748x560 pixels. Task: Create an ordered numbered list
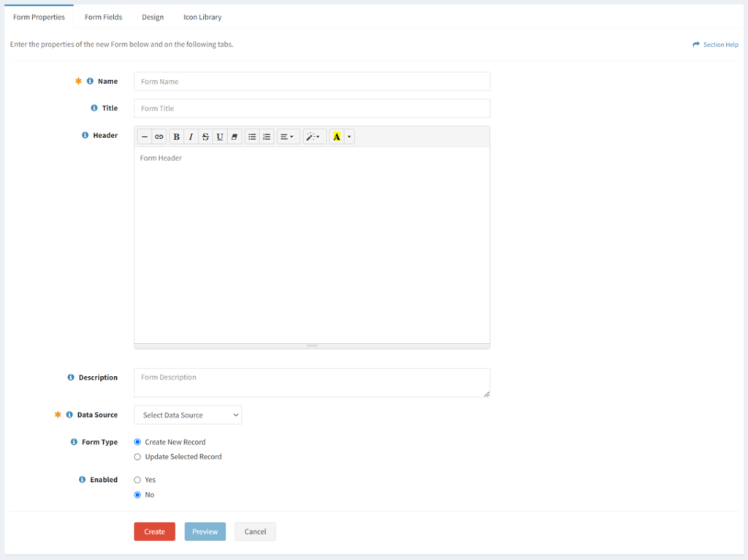point(267,137)
